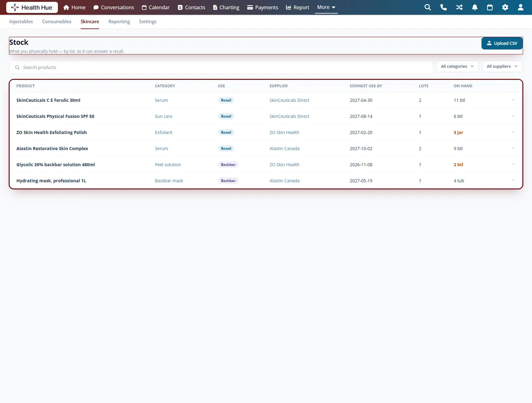Viewport: 532px width, 403px height.
Task: Open Report page
Action: (298, 7)
